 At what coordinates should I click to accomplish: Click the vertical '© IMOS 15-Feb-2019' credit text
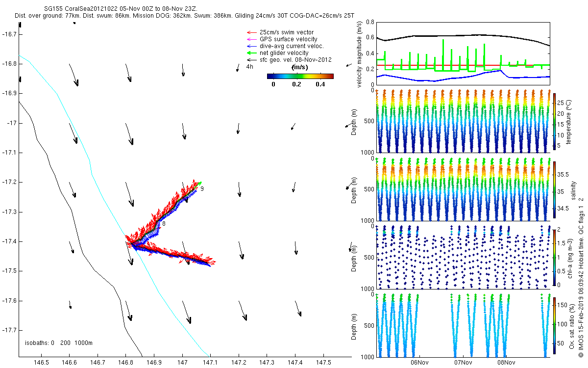click(x=581, y=277)
